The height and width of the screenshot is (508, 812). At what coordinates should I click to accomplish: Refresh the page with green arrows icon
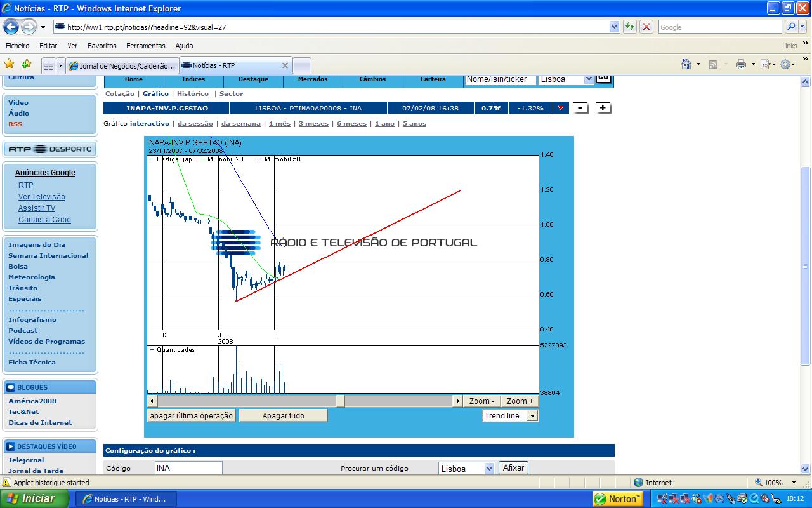point(629,27)
